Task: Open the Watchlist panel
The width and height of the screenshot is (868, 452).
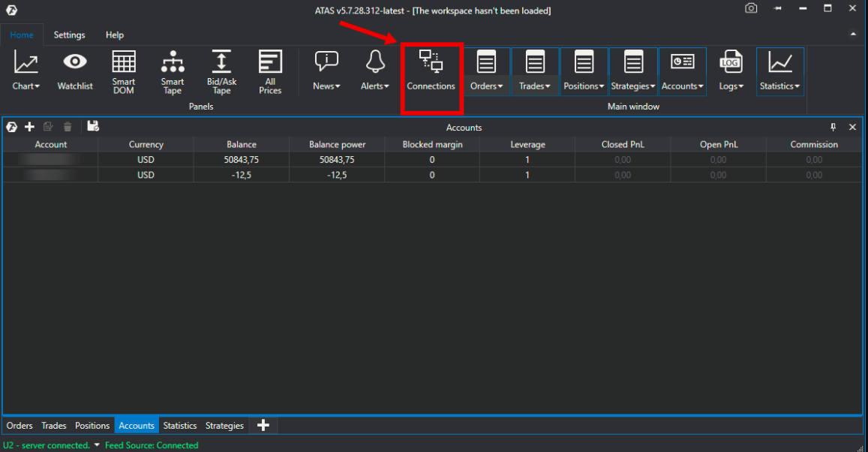Action: [x=75, y=71]
